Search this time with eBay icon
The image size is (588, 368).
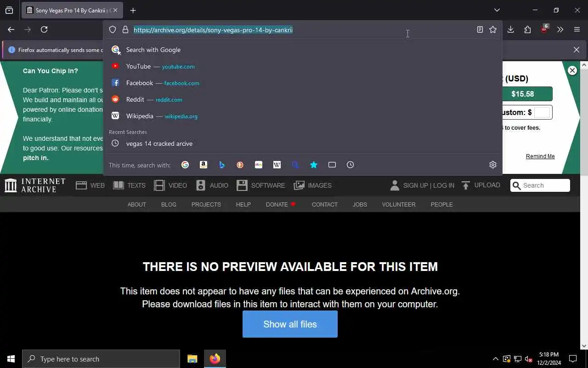point(259,165)
